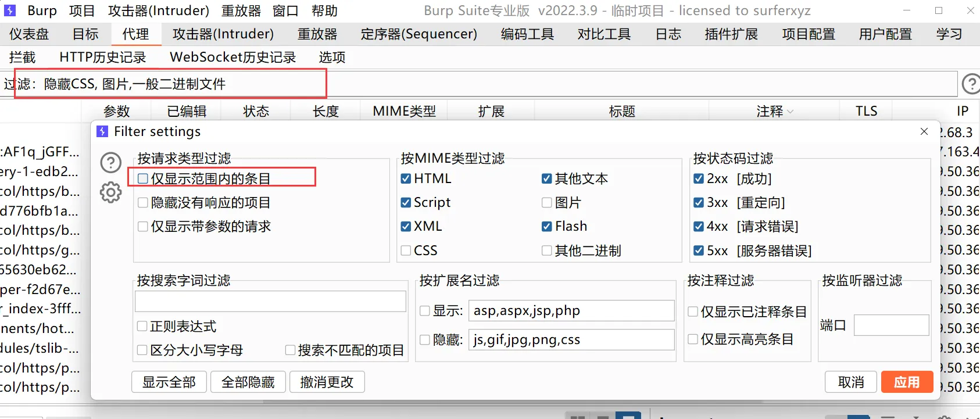Uncheck the 4xx [请求错误] status checkbox

[699, 226]
